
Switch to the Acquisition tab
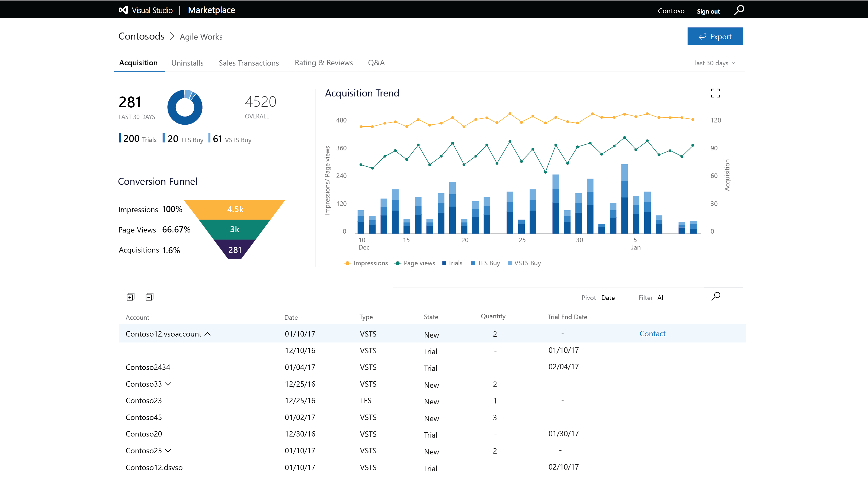point(139,63)
